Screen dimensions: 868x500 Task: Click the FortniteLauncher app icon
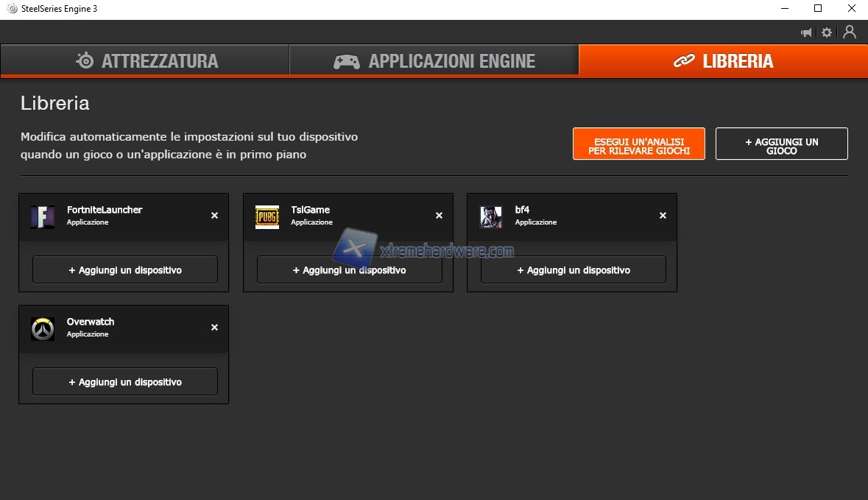tap(43, 216)
